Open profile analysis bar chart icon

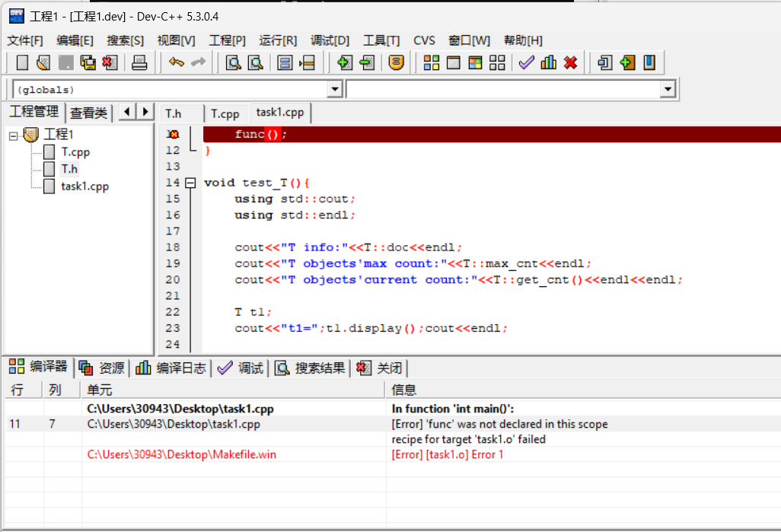click(x=548, y=62)
